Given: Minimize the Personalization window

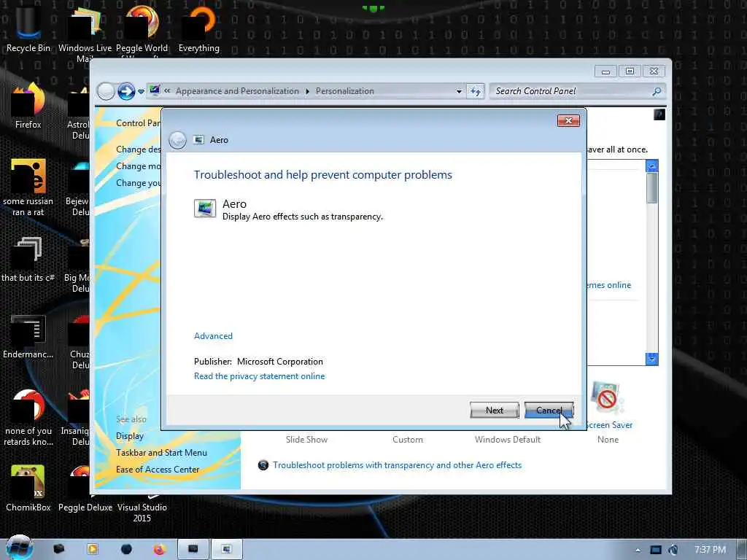Looking at the screenshot, I should (x=605, y=71).
